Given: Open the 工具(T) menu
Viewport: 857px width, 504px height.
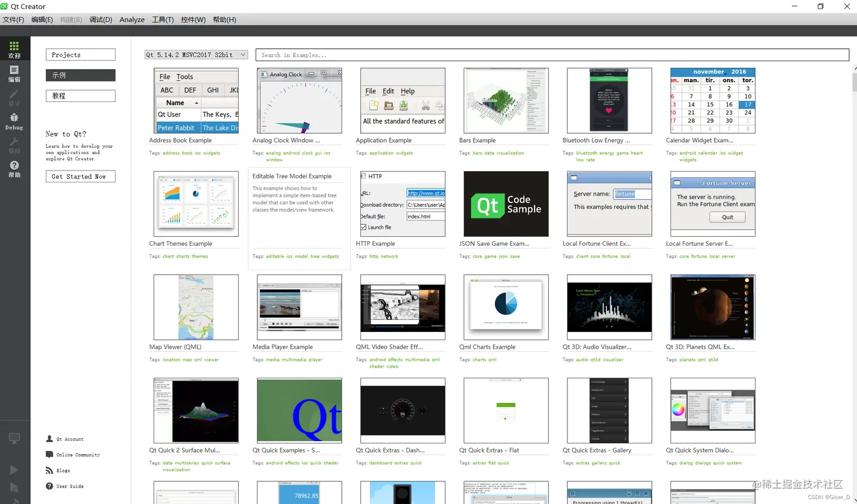Looking at the screenshot, I should pos(163,20).
